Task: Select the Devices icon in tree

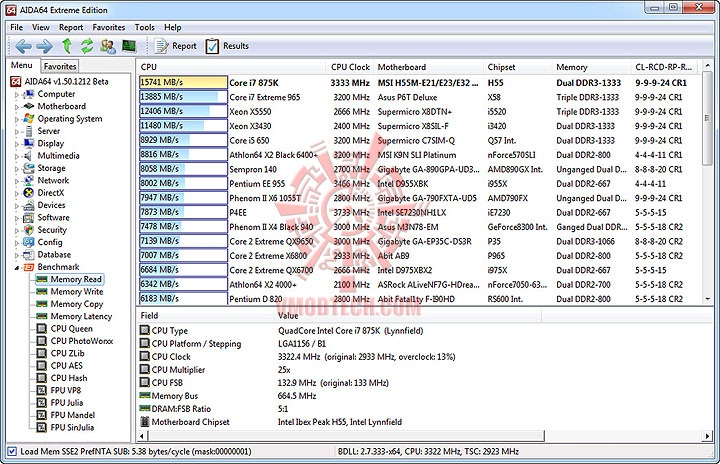Action: [29, 205]
